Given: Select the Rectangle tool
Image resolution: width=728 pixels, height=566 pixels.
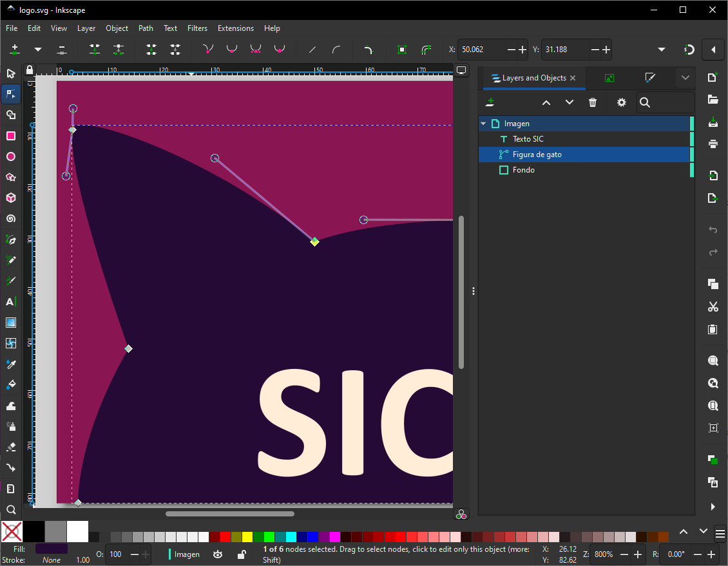Looking at the screenshot, I should [10, 136].
